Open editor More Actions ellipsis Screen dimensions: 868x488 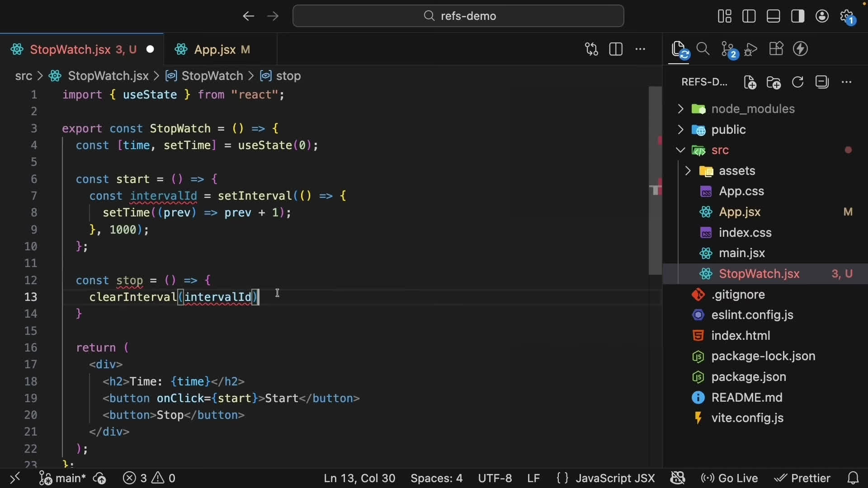pos(641,49)
